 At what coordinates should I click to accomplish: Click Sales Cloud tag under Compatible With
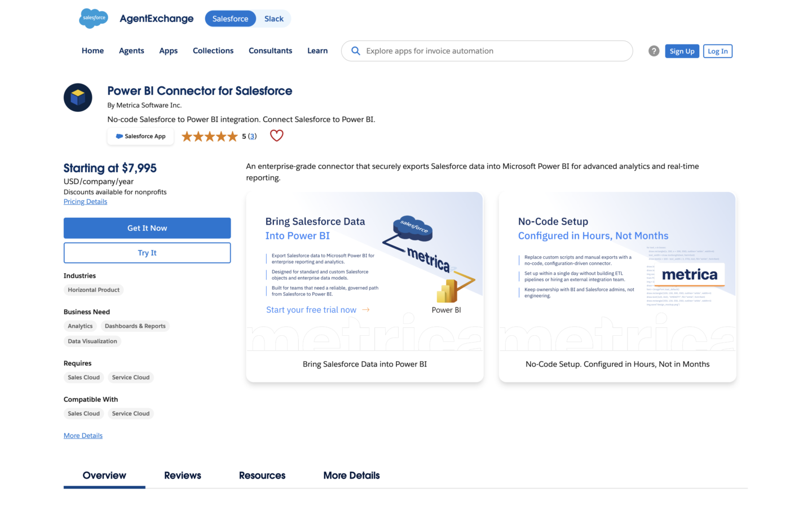click(83, 414)
